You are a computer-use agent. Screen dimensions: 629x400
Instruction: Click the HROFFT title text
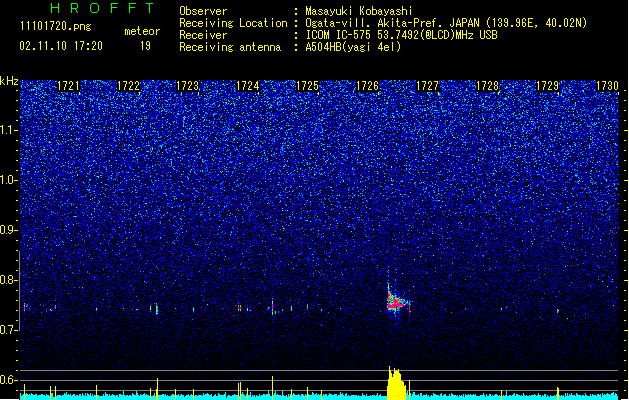[x=103, y=8]
